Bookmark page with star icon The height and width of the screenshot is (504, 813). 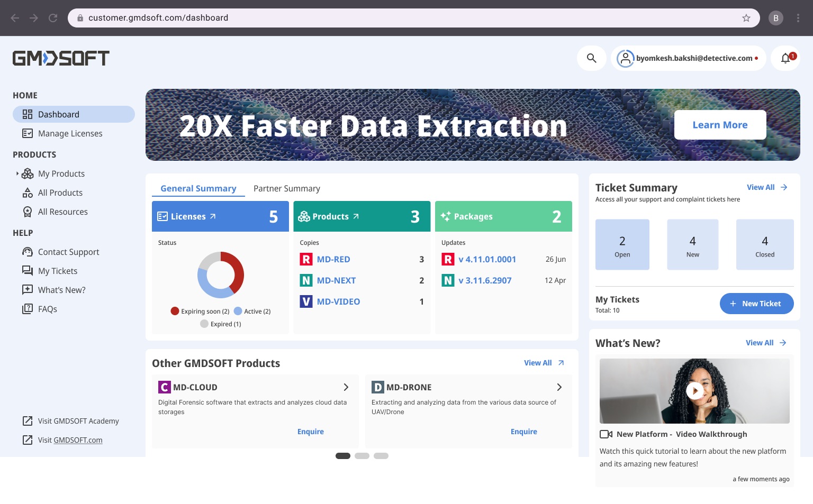pyautogui.click(x=746, y=18)
